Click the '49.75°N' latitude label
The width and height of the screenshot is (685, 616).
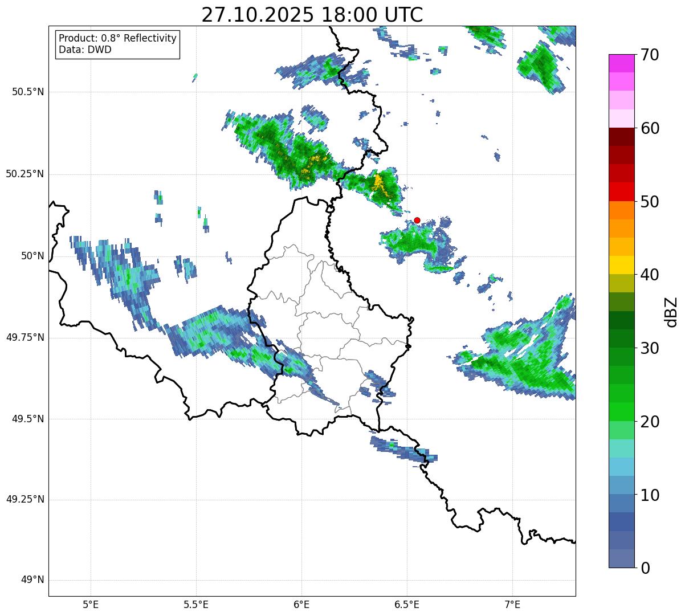[x=25, y=337]
